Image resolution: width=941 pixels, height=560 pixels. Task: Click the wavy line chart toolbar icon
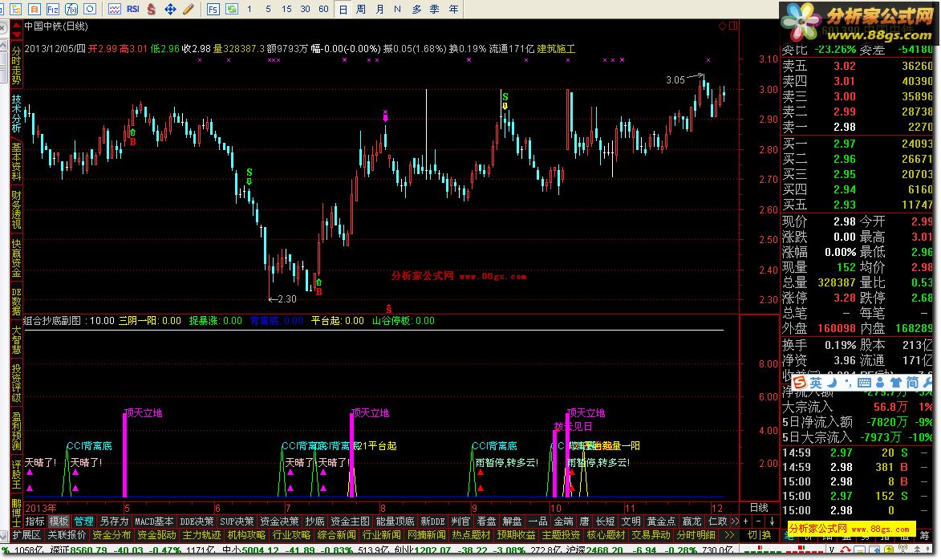114,9
